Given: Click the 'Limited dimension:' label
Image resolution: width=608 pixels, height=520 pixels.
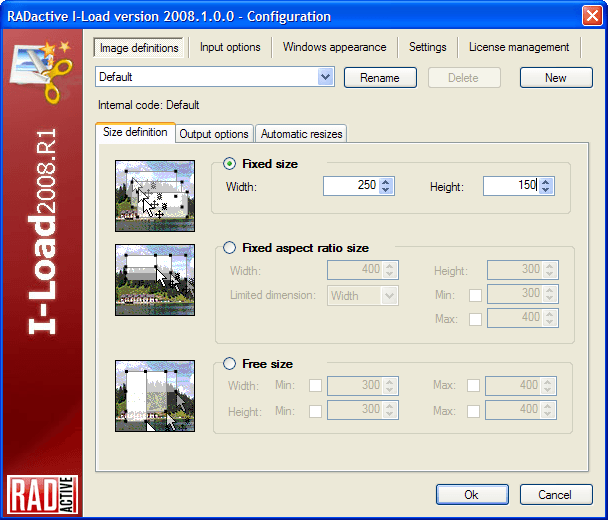Looking at the screenshot, I should [273, 295].
